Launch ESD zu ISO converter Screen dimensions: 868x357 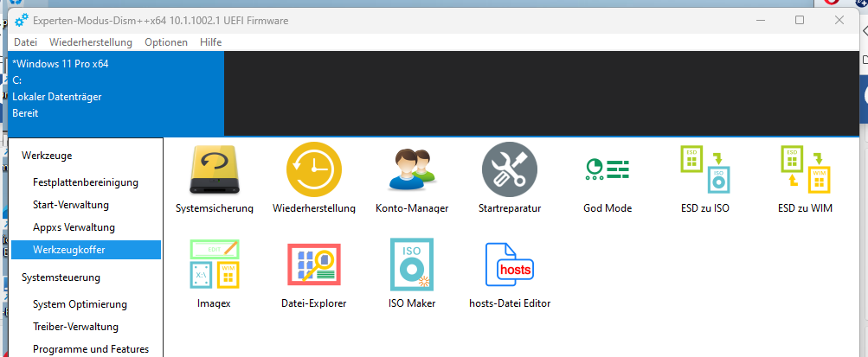point(704,169)
